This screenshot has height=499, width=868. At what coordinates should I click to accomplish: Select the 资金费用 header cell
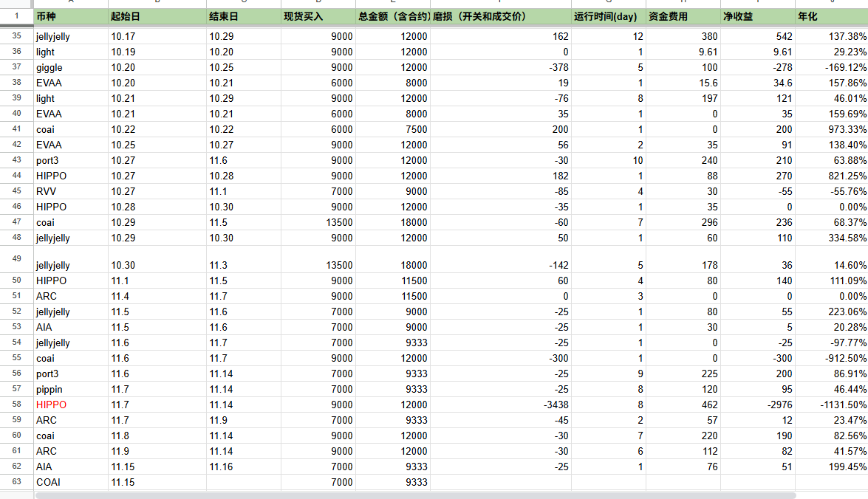(683, 16)
